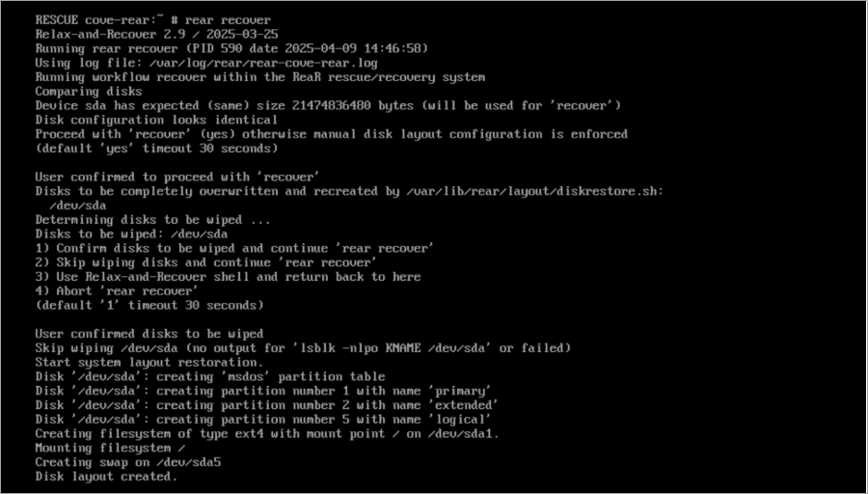This screenshot has height=494, width=868.
Task: Click the 'creating msdos partition table' line
Action: point(209,376)
